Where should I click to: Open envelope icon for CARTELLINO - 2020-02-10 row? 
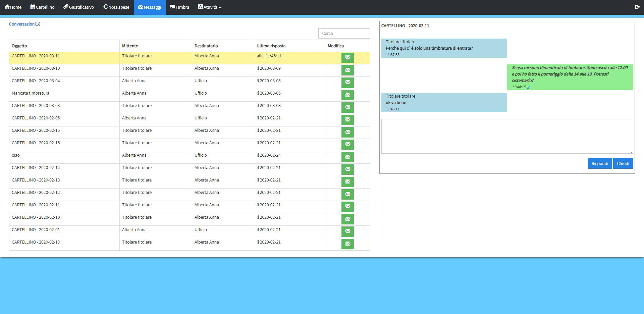coord(347,219)
